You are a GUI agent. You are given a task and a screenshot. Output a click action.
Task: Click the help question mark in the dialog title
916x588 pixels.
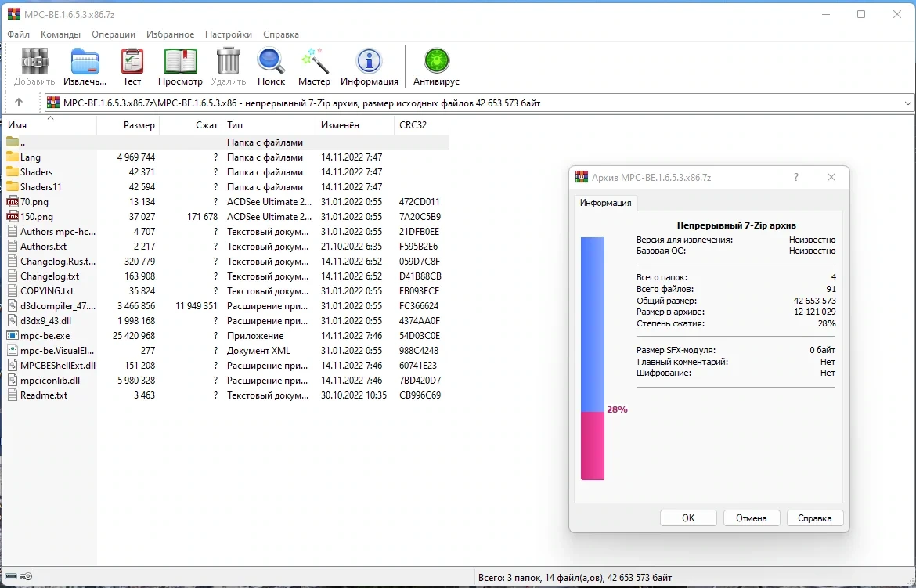click(x=795, y=177)
